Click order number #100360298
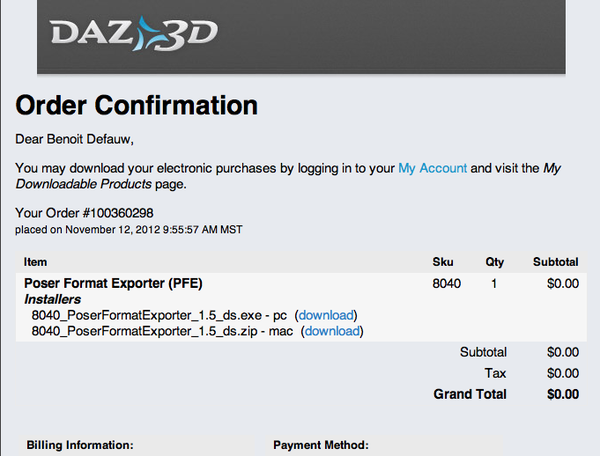Image resolution: width=600 pixels, height=456 pixels. pyautogui.click(x=116, y=213)
